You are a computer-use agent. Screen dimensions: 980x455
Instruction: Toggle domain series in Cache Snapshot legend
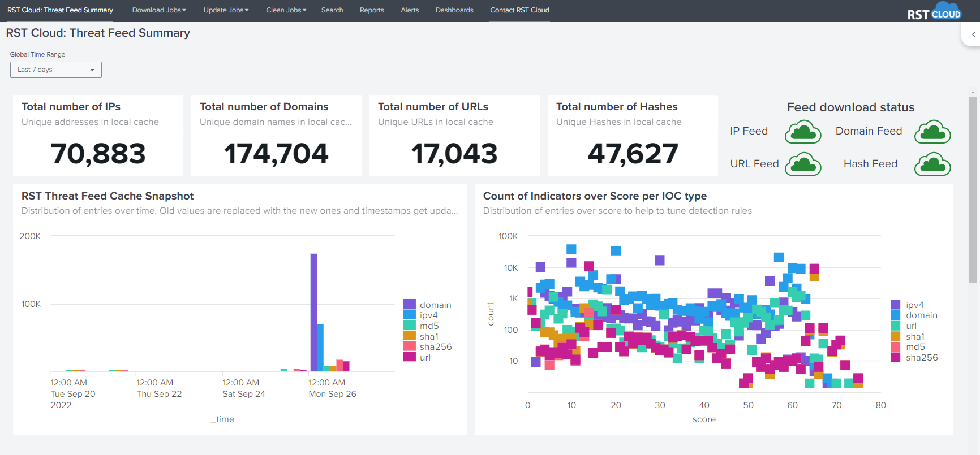pyautogui.click(x=435, y=305)
